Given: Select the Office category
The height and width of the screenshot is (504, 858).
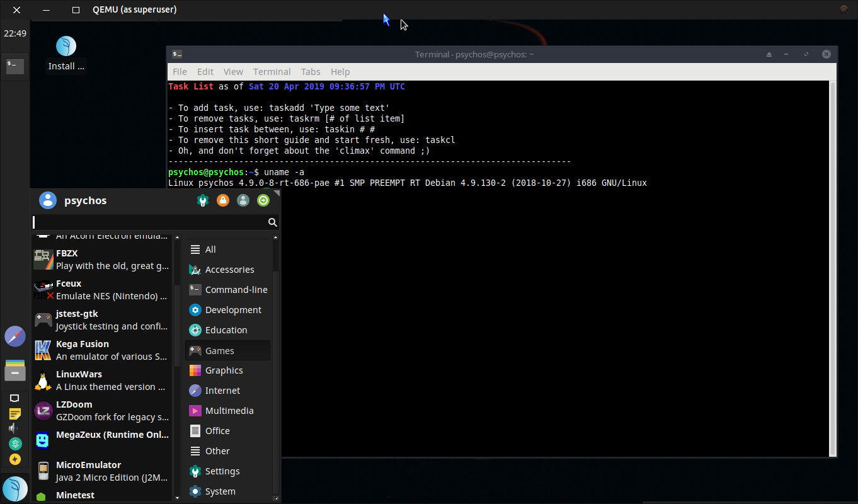Looking at the screenshot, I should 228,431.
